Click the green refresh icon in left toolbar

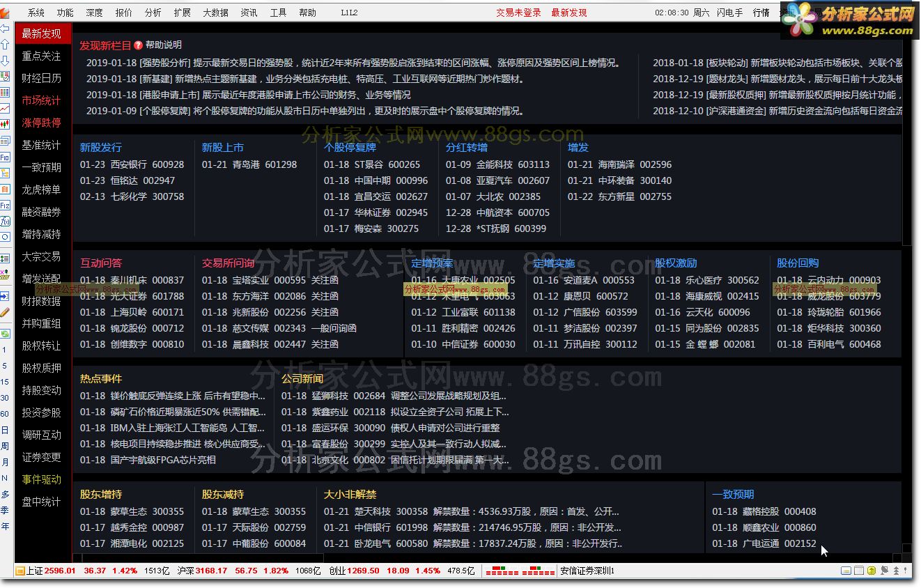(x=5, y=333)
